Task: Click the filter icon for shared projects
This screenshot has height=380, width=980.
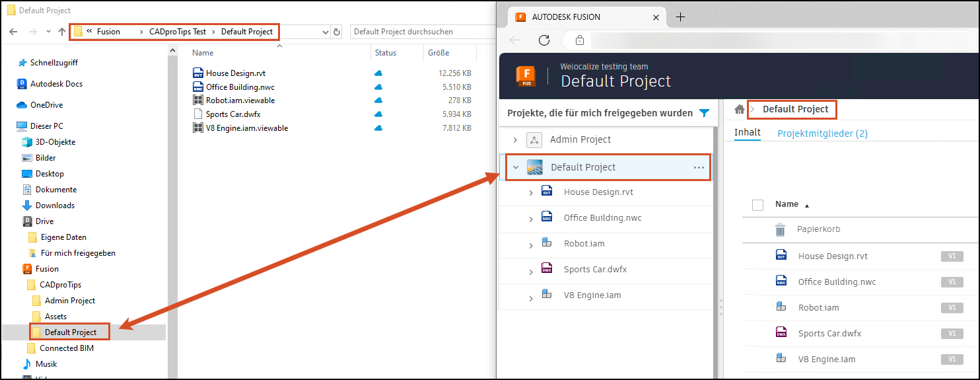Action: tap(704, 113)
